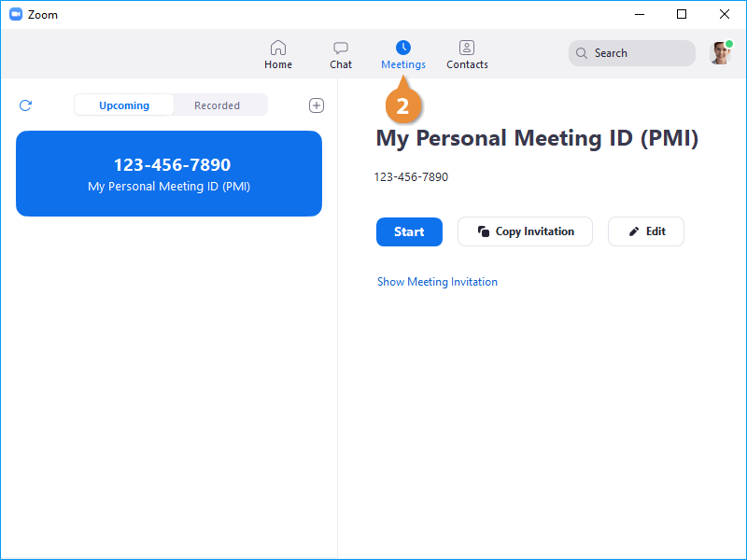Viewport: 747px width, 560px height.
Task: Go to the Contacts tab icon
Action: tap(467, 48)
